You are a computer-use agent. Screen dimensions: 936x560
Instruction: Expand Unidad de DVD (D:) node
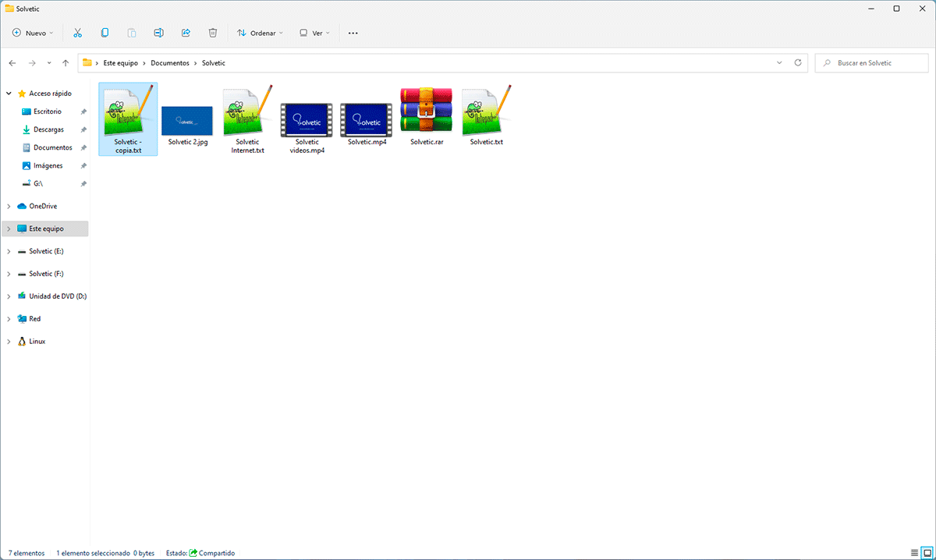click(9, 296)
